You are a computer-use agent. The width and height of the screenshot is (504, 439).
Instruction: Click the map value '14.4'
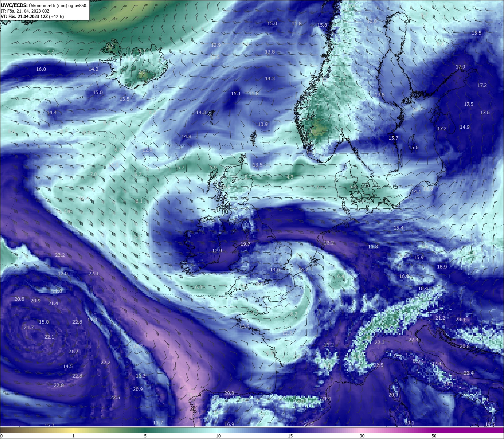pyautogui.click(x=52, y=113)
